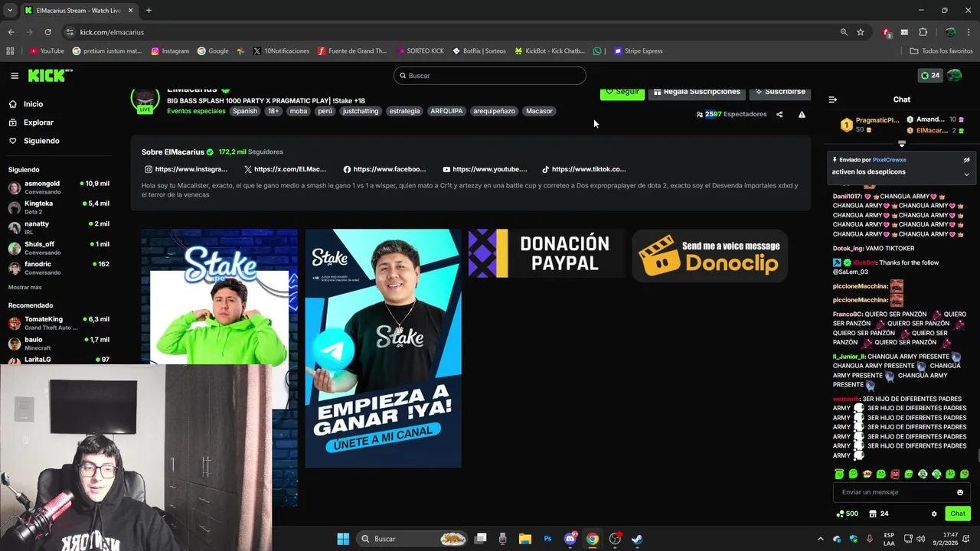Viewport: 980px width, 551px height.
Task: Report stream via warning triangle icon
Action: click(802, 114)
